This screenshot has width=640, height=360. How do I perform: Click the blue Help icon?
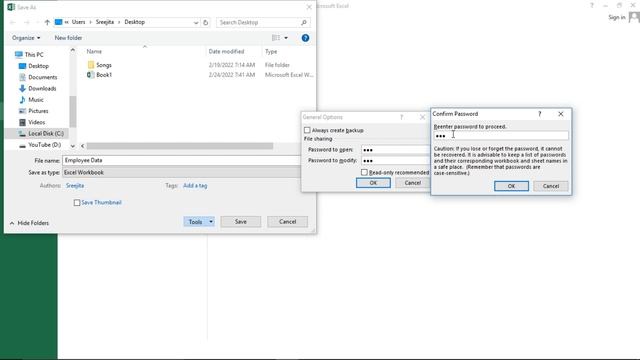305,38
